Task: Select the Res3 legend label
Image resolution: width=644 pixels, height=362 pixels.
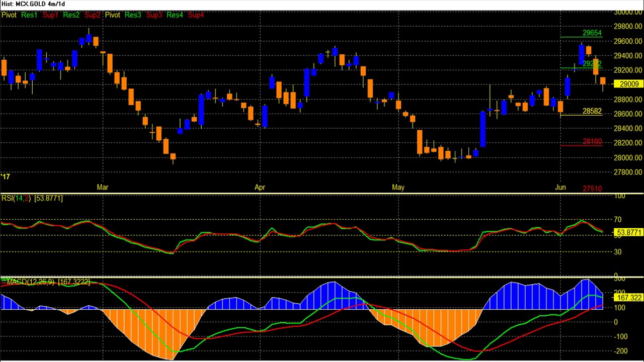Action: (x=133, y=15)
